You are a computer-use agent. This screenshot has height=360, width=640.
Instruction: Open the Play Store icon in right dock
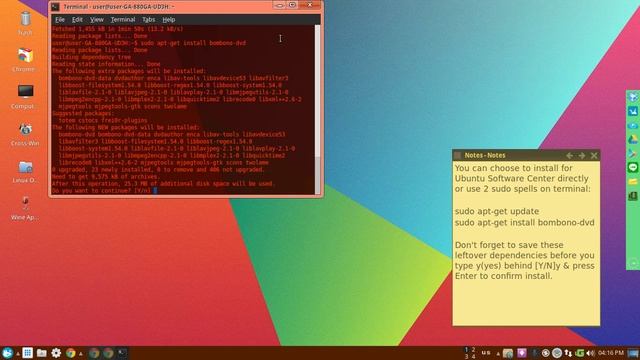coord(633,153)
